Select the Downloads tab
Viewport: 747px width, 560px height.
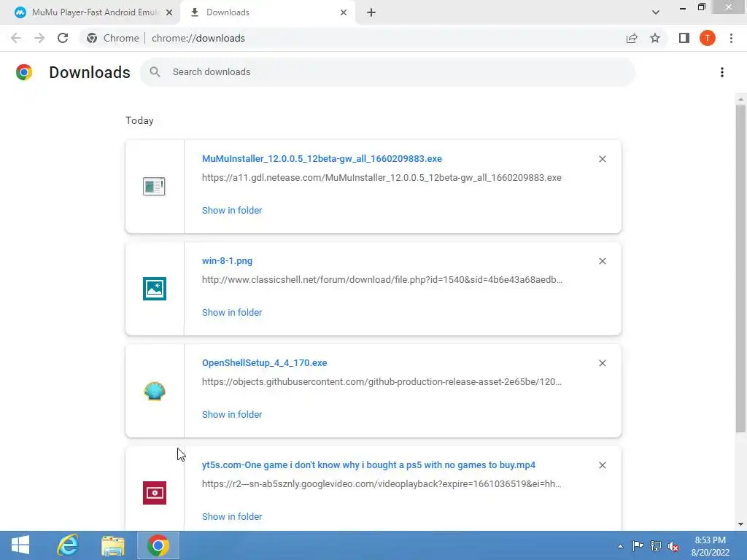(x=267, y=12)
